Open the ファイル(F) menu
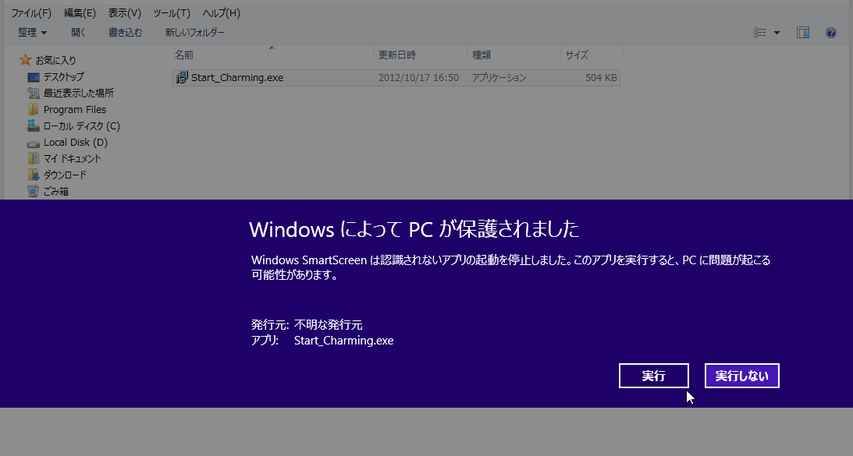This screenshot has width=853, height=456. tap(32, 13)
